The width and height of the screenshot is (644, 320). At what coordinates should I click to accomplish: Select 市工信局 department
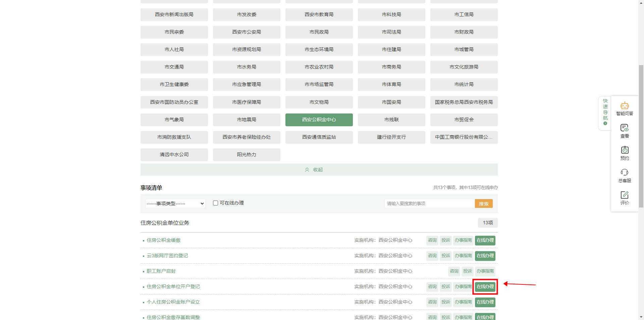[x=464, y=14]
